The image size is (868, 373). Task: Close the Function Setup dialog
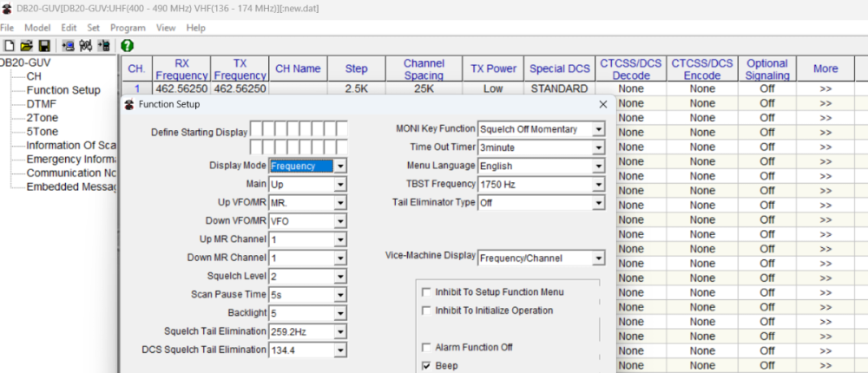(603, 104)
